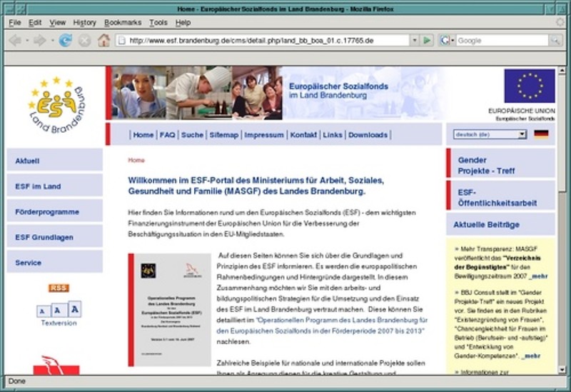This screenshot has width=571, height=392.
Task: Select ESF Grundlagen sidebar item
Action: [x=55, y=236]
